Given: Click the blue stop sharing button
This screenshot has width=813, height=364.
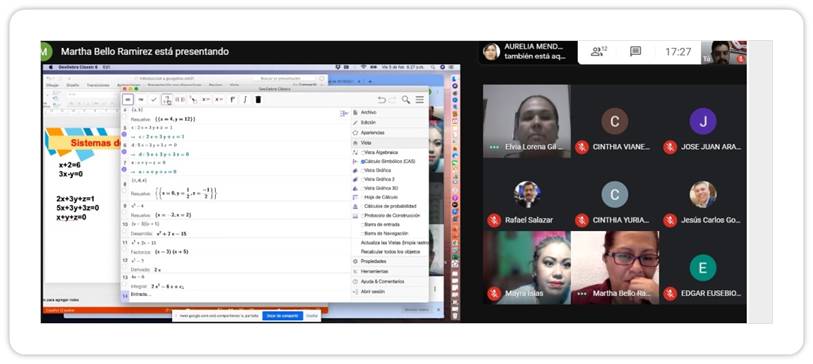Looking at the screenshot, I should (x=282, y=315).
